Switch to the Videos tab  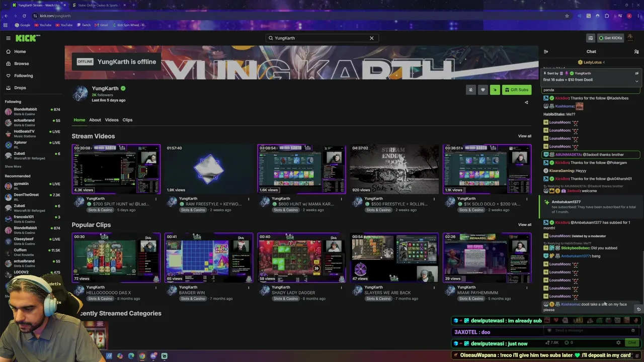tap(112, 120)
